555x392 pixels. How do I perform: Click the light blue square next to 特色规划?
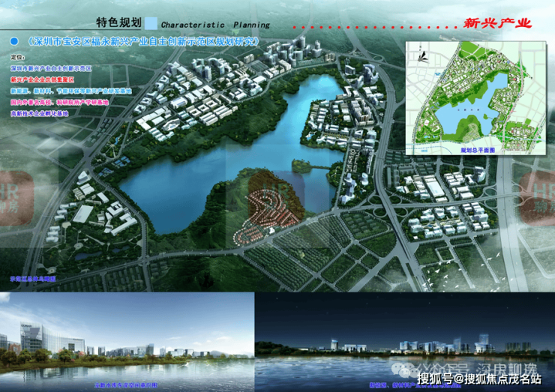point(151,23)
